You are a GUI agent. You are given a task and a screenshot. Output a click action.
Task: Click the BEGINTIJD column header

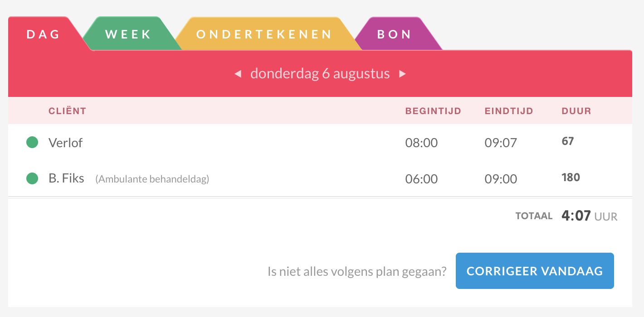pos(433,111)
